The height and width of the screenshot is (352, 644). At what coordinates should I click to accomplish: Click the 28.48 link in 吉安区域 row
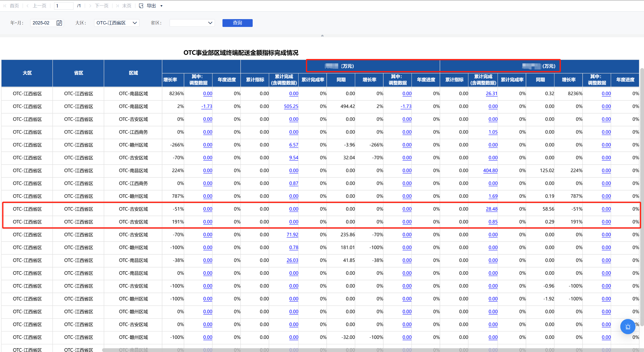(491, 209)
